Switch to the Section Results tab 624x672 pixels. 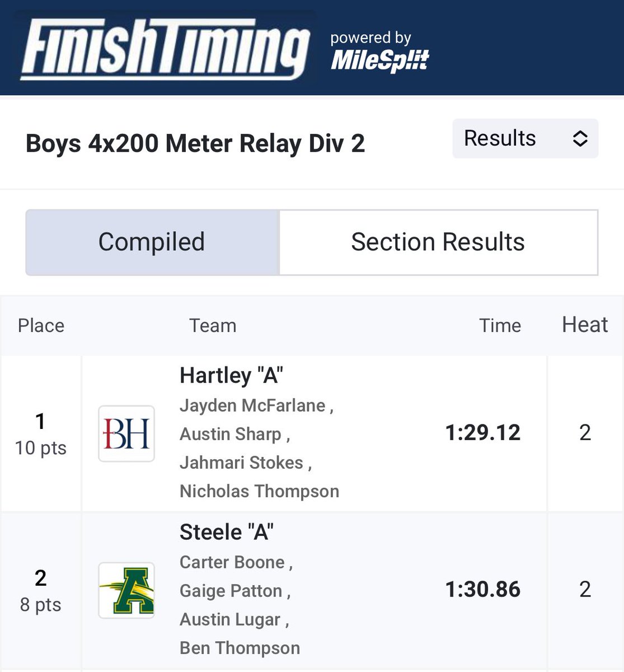point(438,242)
